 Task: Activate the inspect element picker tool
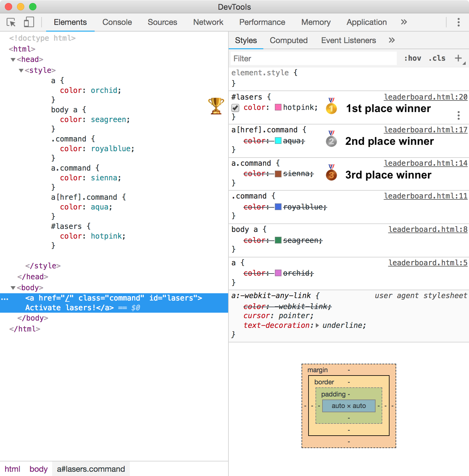coord(11,22)
